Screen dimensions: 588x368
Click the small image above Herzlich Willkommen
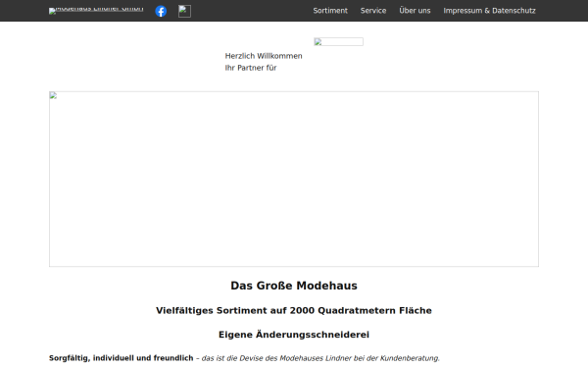click(x=339, y=41)
